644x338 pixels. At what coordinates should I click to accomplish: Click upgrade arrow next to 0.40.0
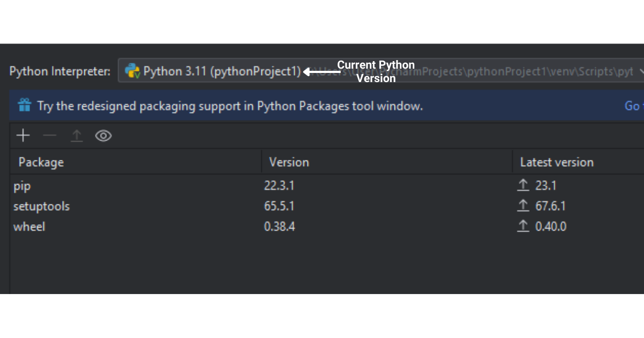[523, 226]
